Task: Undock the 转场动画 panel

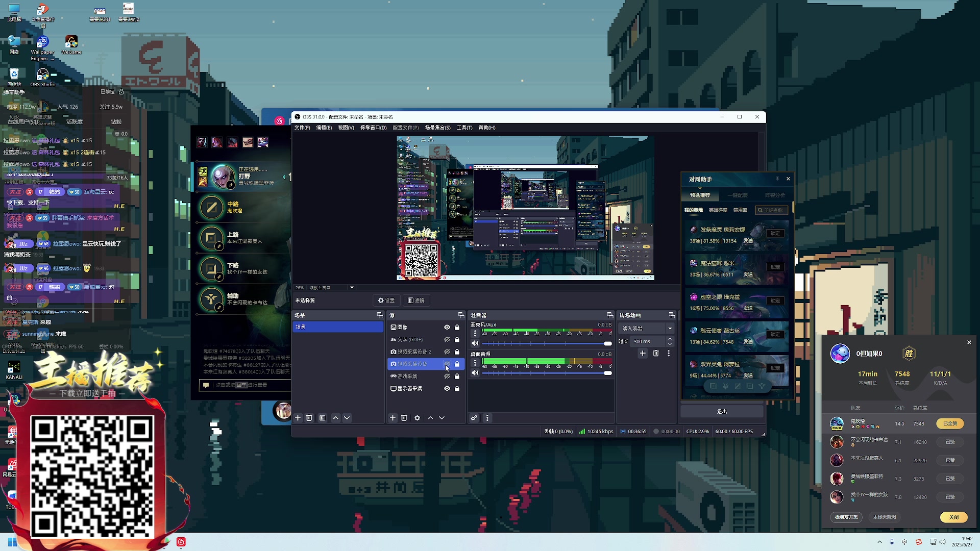Action: point(672,315)
